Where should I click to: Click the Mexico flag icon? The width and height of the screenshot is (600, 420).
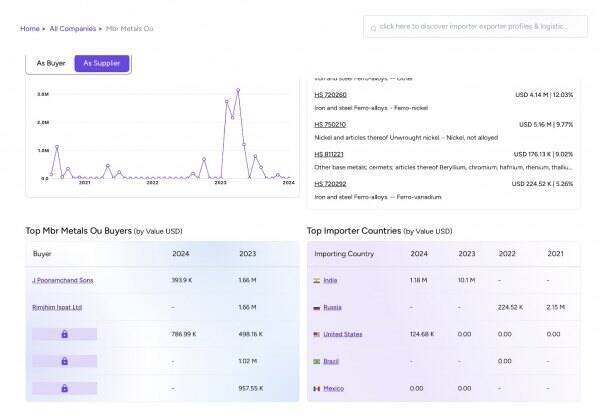(317, 389)
